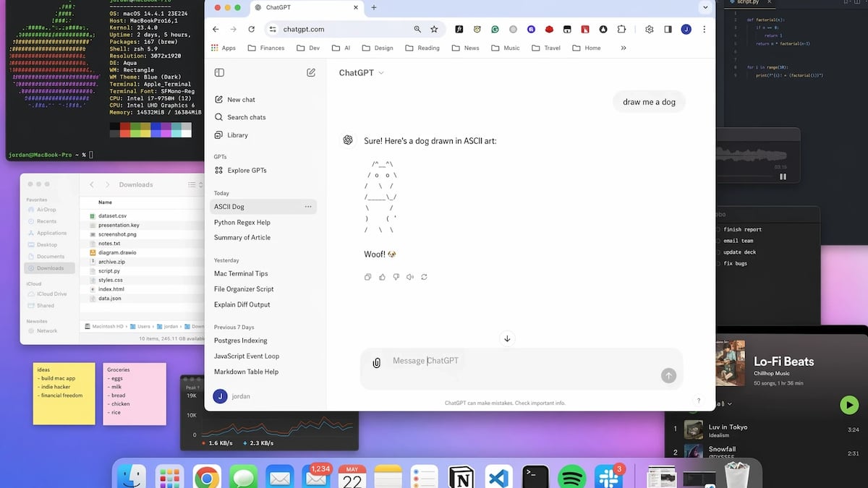Regenerate the response with the refresh icon
The height and width of the screenshot is (488, 868).
(x=424, y=277)
